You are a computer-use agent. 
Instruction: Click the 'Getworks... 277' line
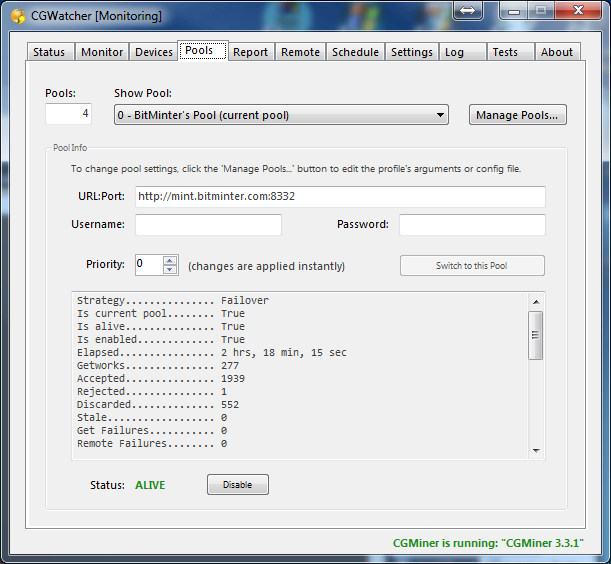[x=158, y=366]
